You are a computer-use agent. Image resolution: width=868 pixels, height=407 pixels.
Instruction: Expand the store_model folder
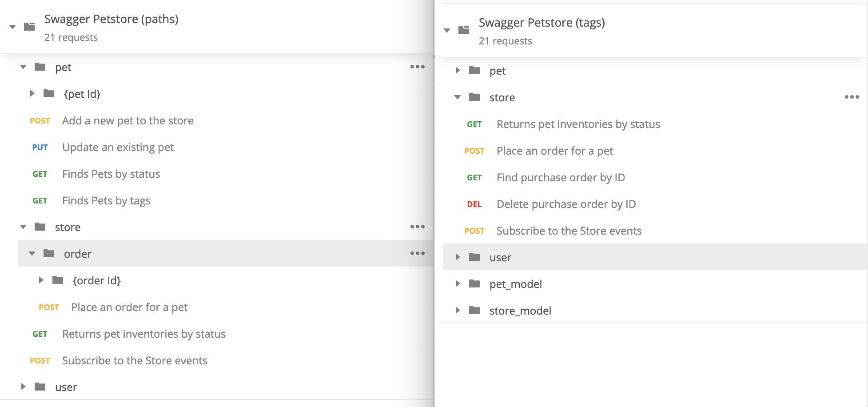[x=458, y=311]
